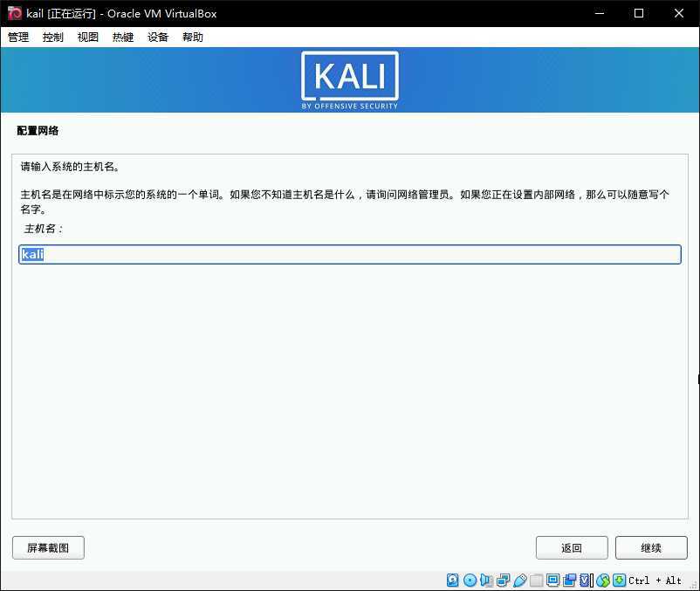Click the 返回 button
This screenshot has height=591, width=700.
coord(572,547)
